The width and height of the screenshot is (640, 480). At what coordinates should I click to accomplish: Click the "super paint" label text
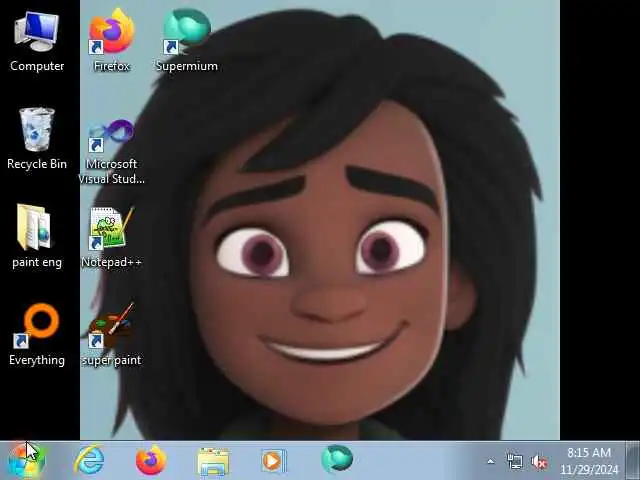[x=111, y=360]
